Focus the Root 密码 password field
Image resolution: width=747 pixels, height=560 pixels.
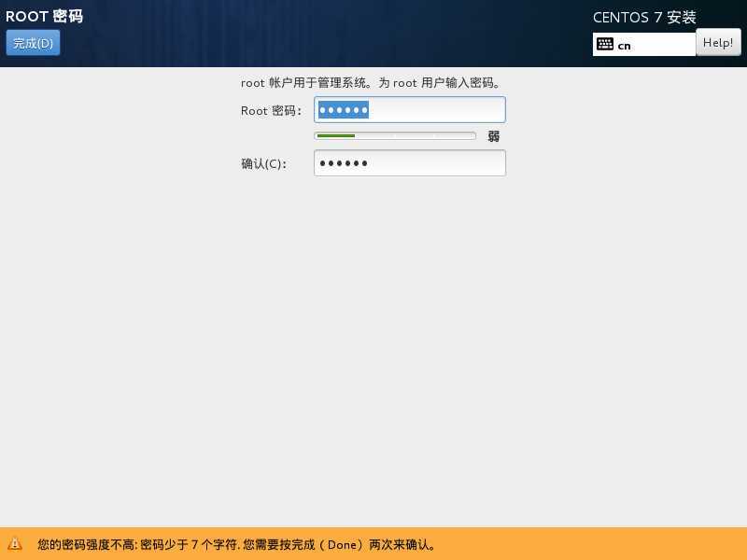click(410, 110)
